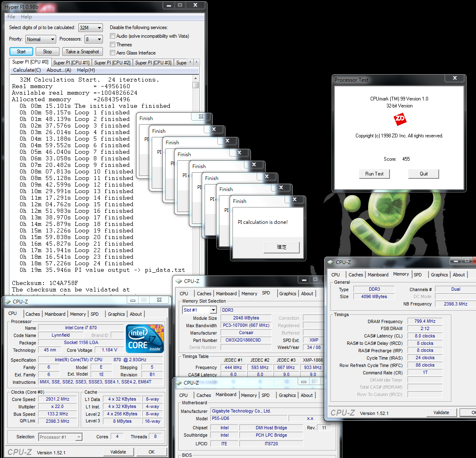Open the File menu in Hyper PI
Screen dimensions: 476x458
coord(11,17)
